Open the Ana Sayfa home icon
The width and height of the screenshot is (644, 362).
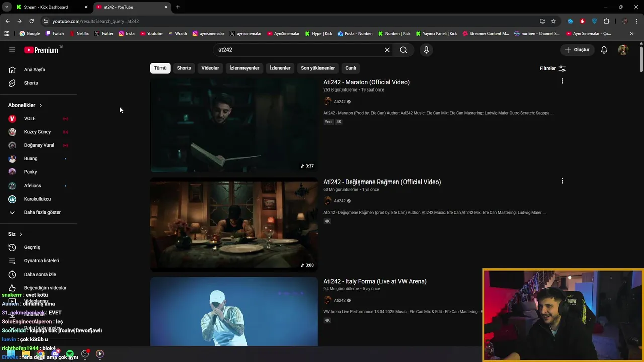click(x=12, y=70)
